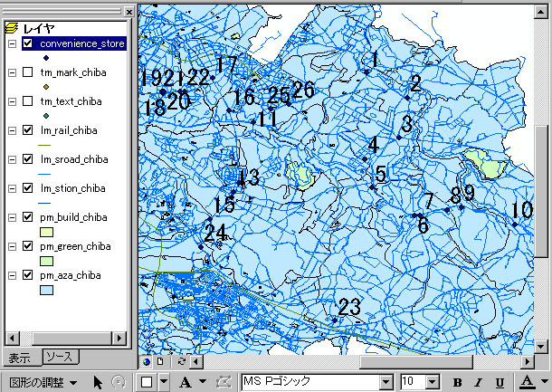Toggle italic formatting
Viewport: 552px width, 392px height.
pos(479,382)
